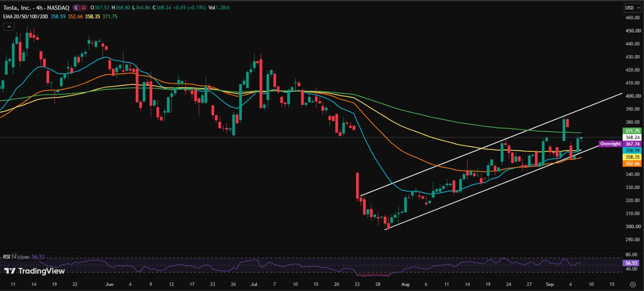Screen dimensions: 644x291
Task: Click the Jul label on time axis
Action: (254, 284)
